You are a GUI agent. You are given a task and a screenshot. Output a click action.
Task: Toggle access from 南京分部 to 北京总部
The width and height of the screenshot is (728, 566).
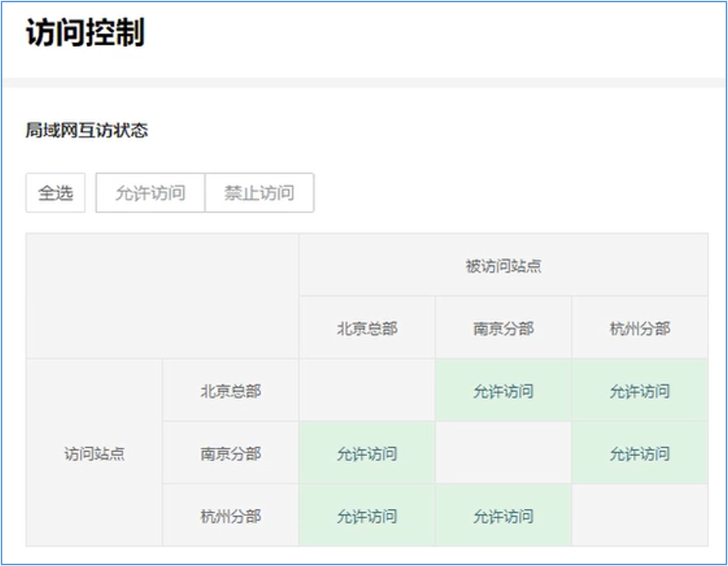pos(367,454)
